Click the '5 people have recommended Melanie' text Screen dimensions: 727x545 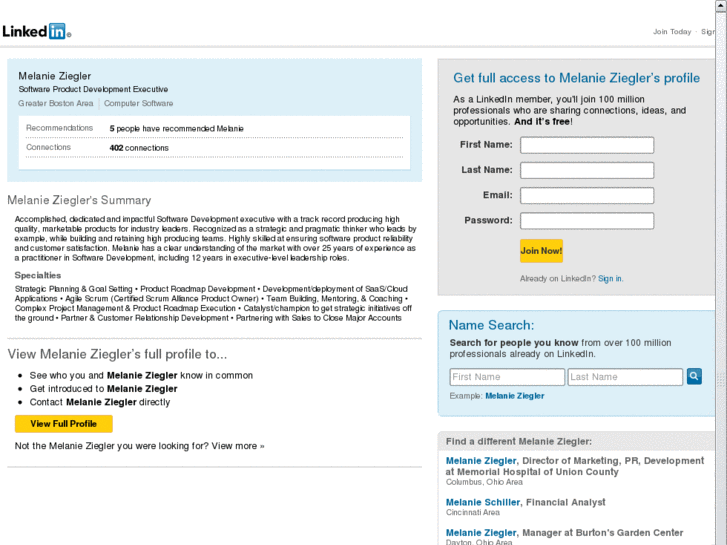tap(176, 128)
